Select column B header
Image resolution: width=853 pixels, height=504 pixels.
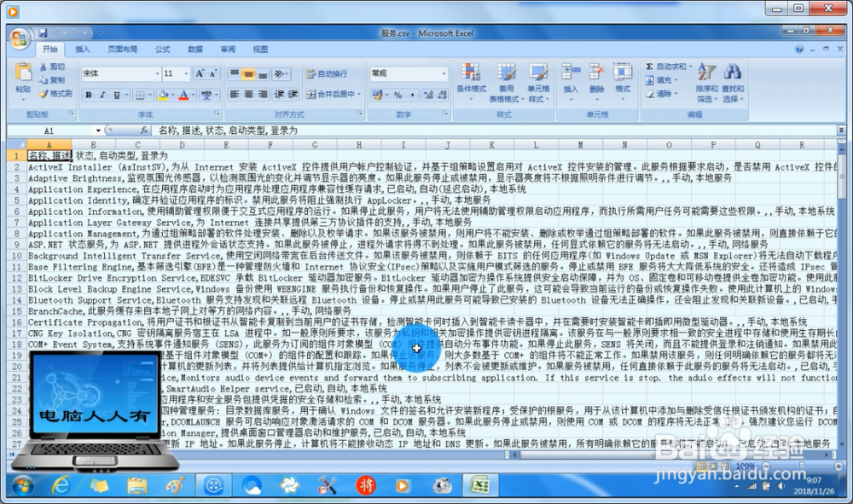click(x=94, y=145)
